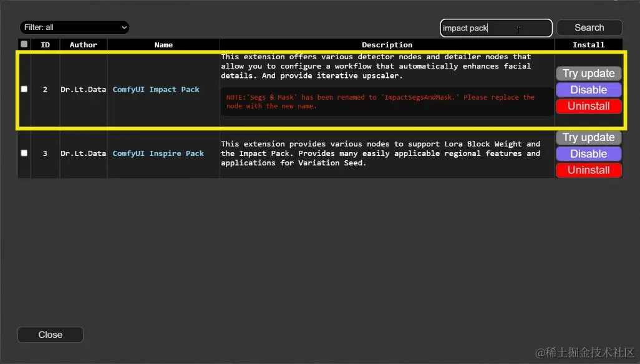Click the Impact Pack description about detector nodes
The width and height of the screenshot is (640, 364).
click(376, 66)
